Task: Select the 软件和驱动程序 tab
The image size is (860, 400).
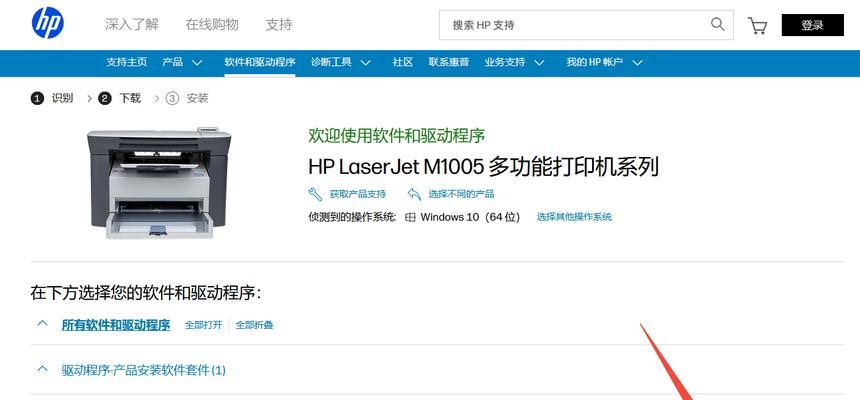Action: [x=260, y=63]
